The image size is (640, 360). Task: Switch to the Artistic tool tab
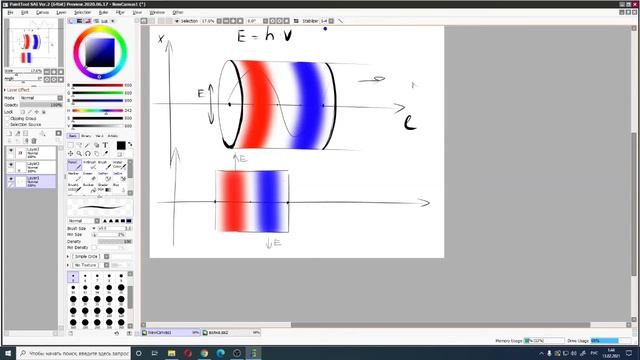(x=113, y=136)
